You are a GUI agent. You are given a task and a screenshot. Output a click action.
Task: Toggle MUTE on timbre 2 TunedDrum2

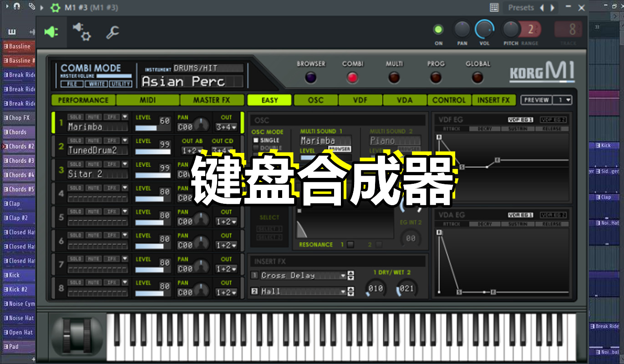click(94, 141)
